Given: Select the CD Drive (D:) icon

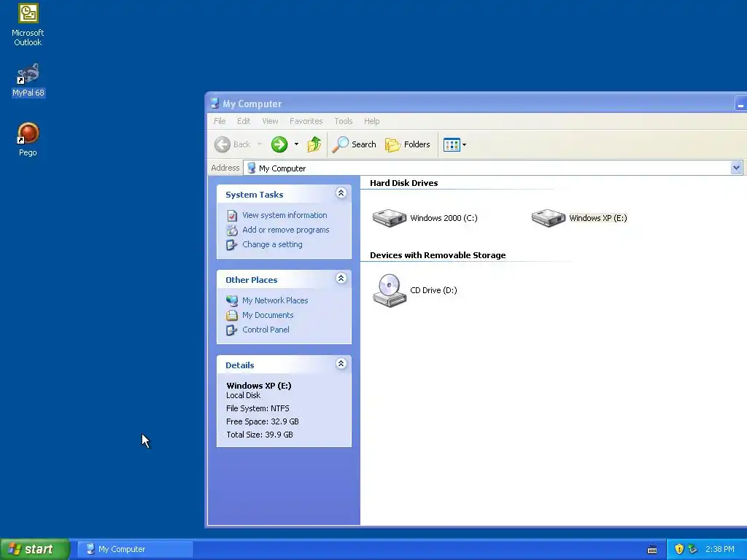Looking at the screenshot, I should (390, 290).
